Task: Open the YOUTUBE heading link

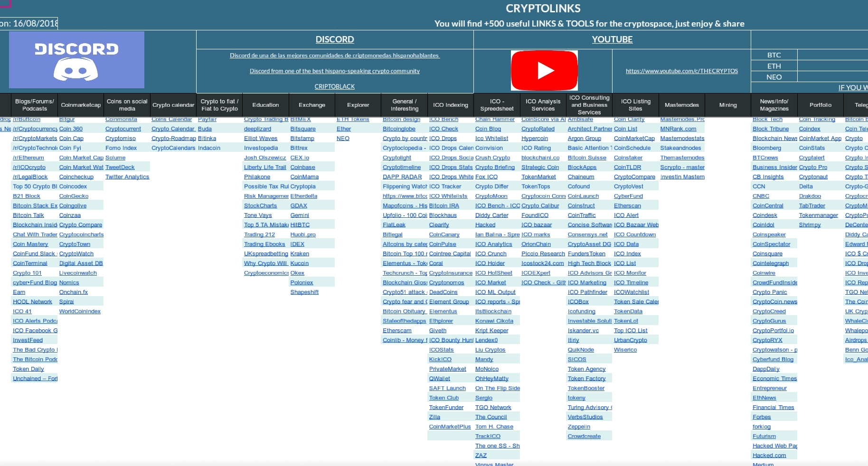Action: coord(612,39)
